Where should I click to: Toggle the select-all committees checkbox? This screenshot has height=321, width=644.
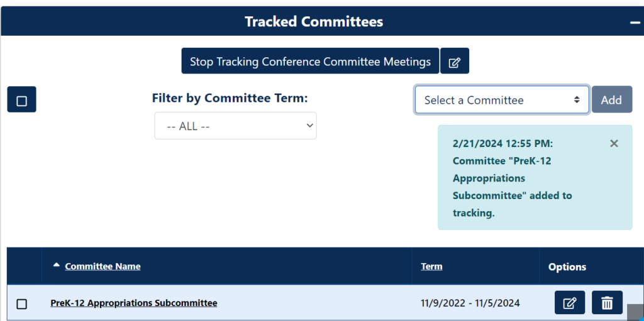[x=21, y=101]
